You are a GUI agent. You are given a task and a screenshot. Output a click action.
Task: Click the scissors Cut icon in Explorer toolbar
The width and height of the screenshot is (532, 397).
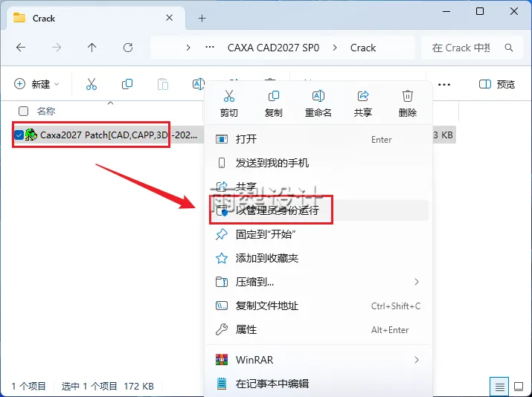tap(92, 84)
